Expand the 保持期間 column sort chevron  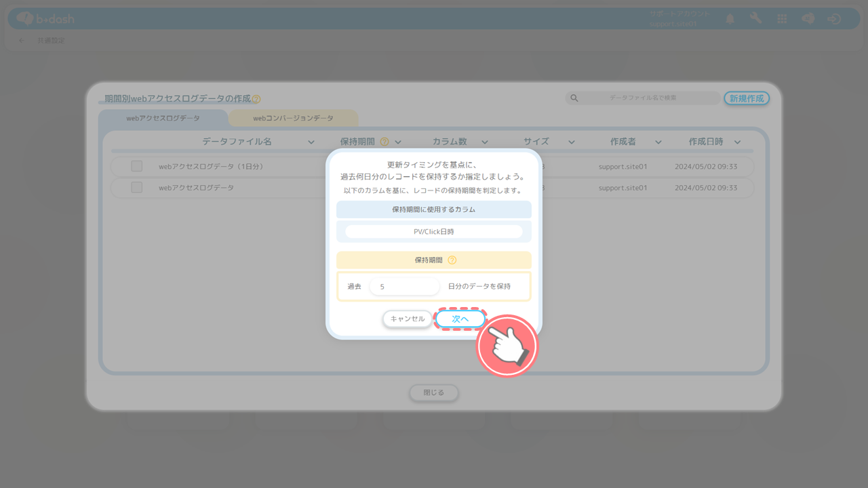(x=398, y=142)
